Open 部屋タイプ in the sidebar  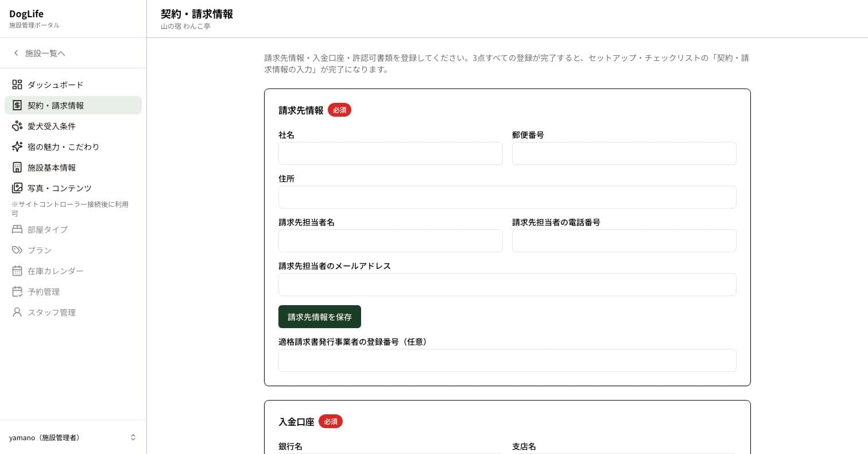73,230
